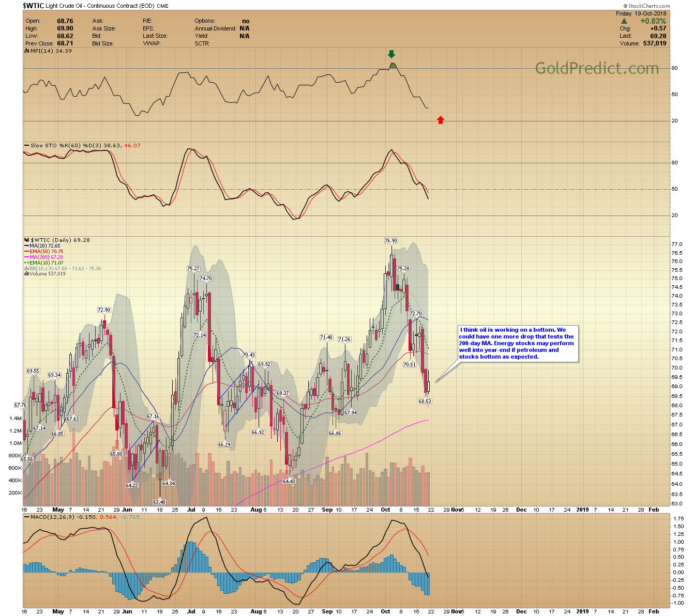Image resolution: width=693 pixels, height=616 pixels.
Task: Select the 75.28 October price label
Action: pyautogui.click(x=403, y=269)
